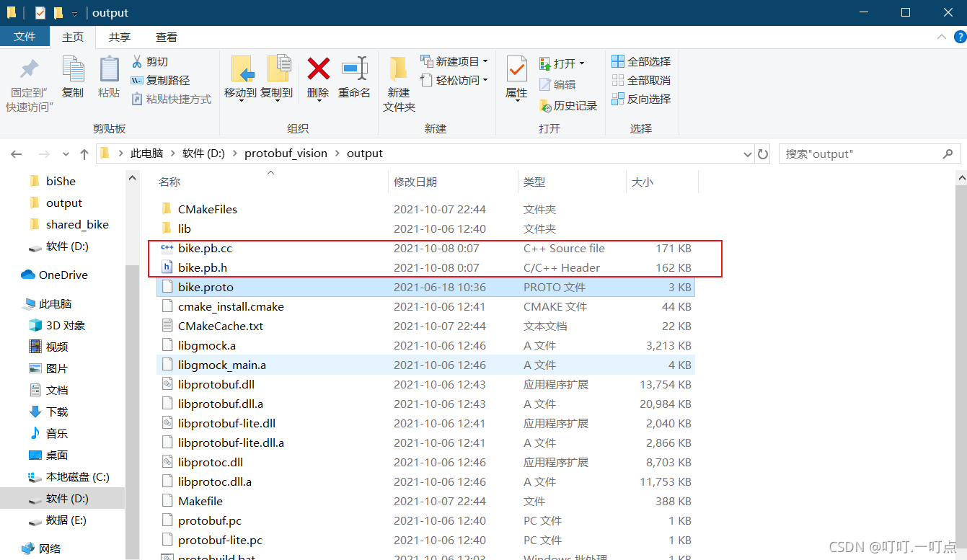Switch to the Home (主页) tab

point(73,37)
